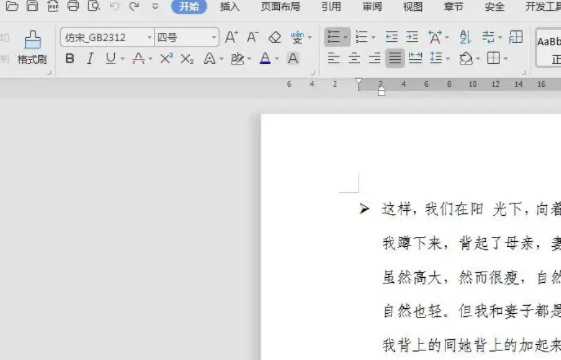The height and width of the screenshot is (360, 561).
Task: Open the 视图 tab
Action: tap(413, 6)
